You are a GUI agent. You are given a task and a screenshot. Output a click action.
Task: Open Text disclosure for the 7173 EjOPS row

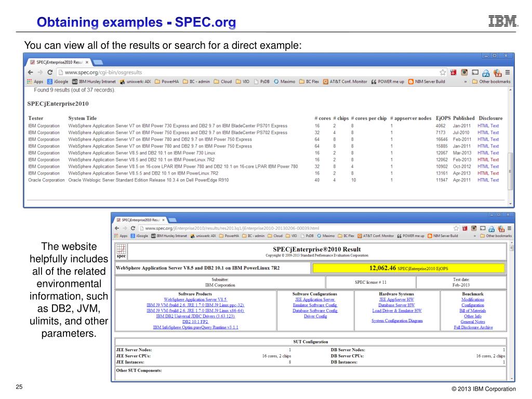point(495,132)
